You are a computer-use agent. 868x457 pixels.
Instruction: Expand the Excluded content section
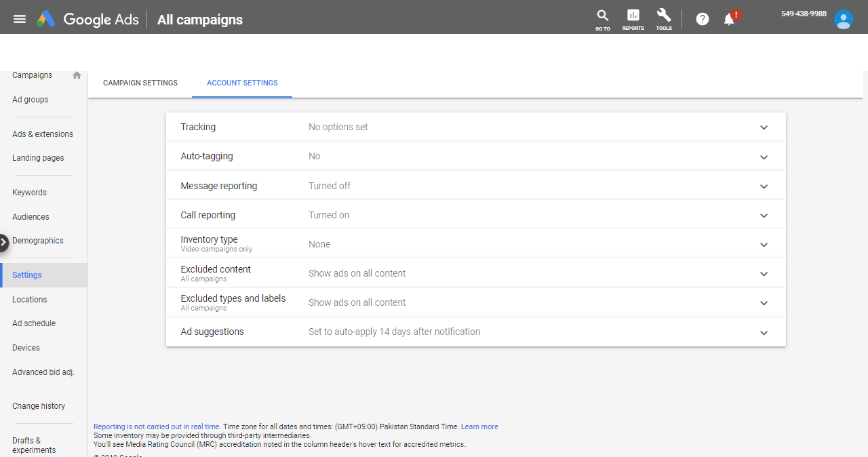764,274
